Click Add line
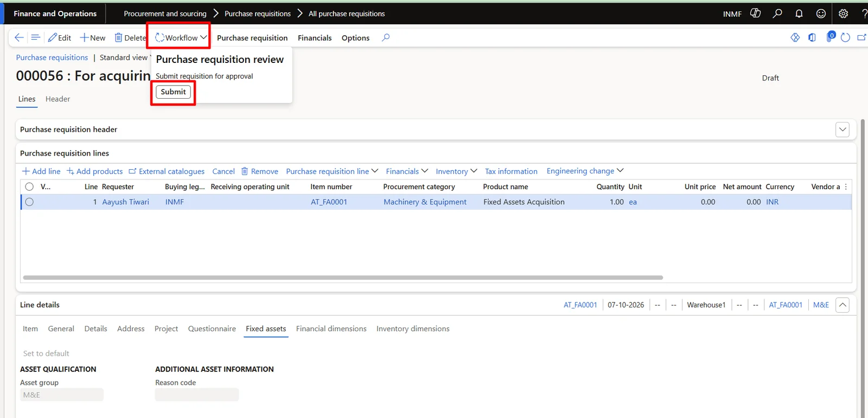Image resolution: width=868 pixels, height=418 pixels. [41, 171]
